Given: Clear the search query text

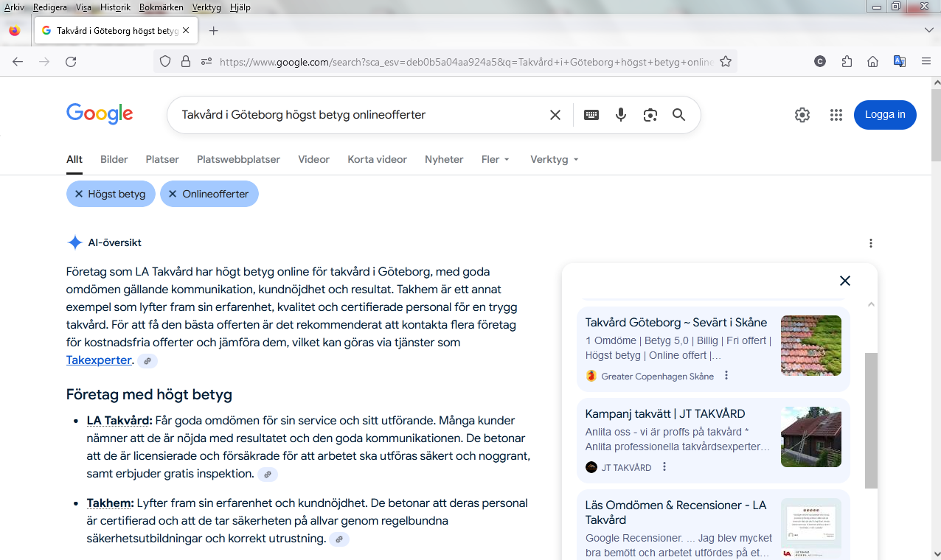Looking at the screenshot, I should pos(555,115).
